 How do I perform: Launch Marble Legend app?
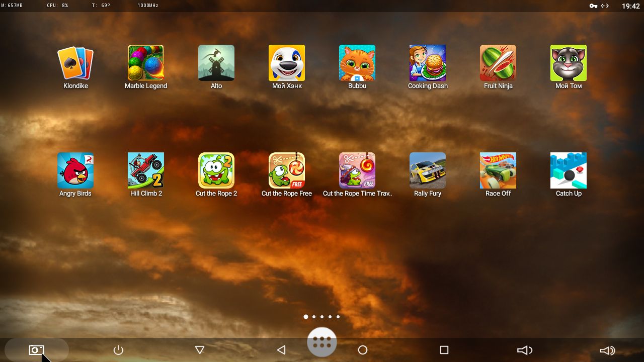[146, 63]
